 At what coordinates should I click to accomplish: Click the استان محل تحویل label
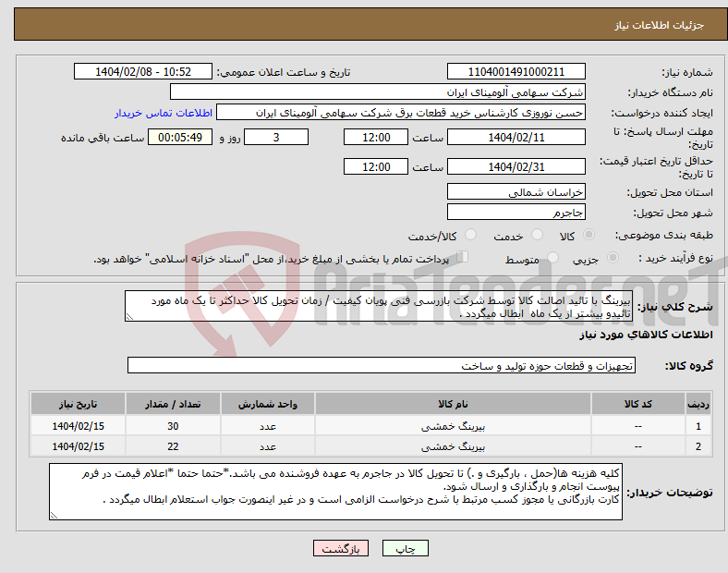[670, 192]
